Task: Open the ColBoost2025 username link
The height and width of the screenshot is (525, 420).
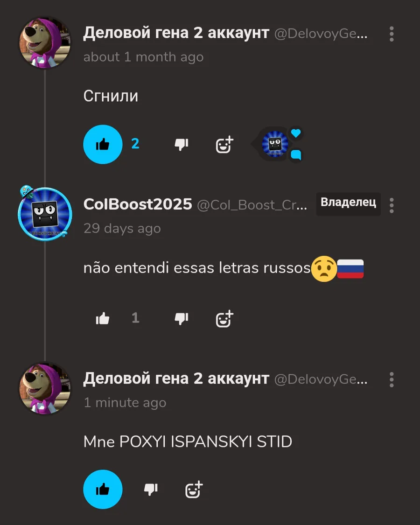Action: click(x=138, y=204)
